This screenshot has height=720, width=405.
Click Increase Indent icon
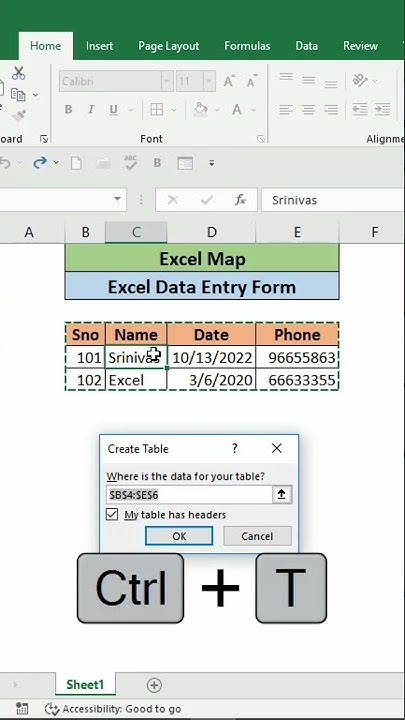coord(382,109)
